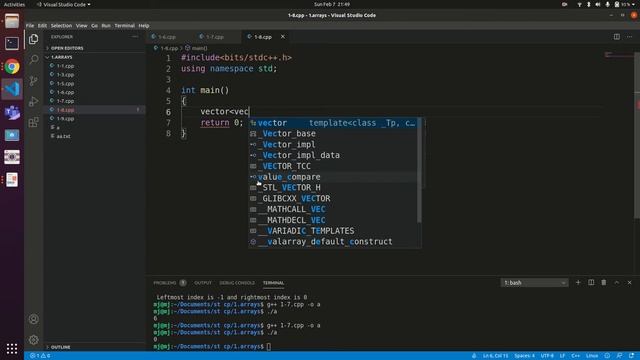The width and height of the screenshot is (640, 360).
Task: Open the Run menu
Action: pos(106,26)
